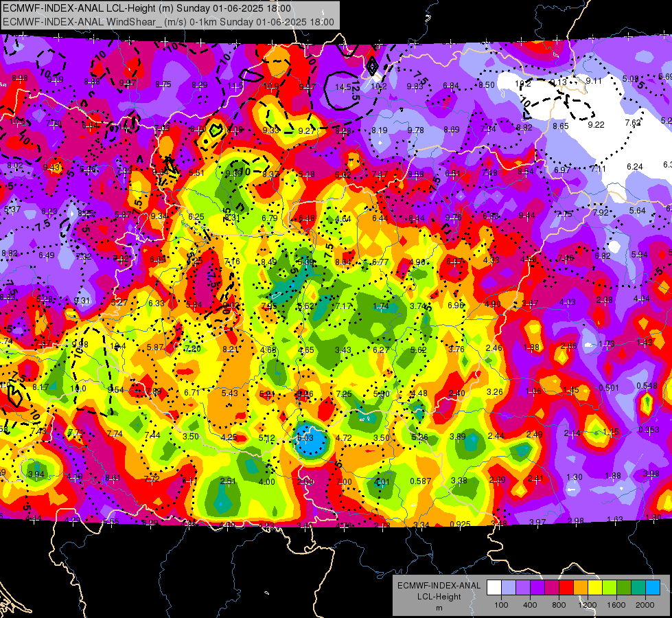This screenshot has width=672, height=618.
Task: Click the map value 8.17
Action: (x=40, y=387)
